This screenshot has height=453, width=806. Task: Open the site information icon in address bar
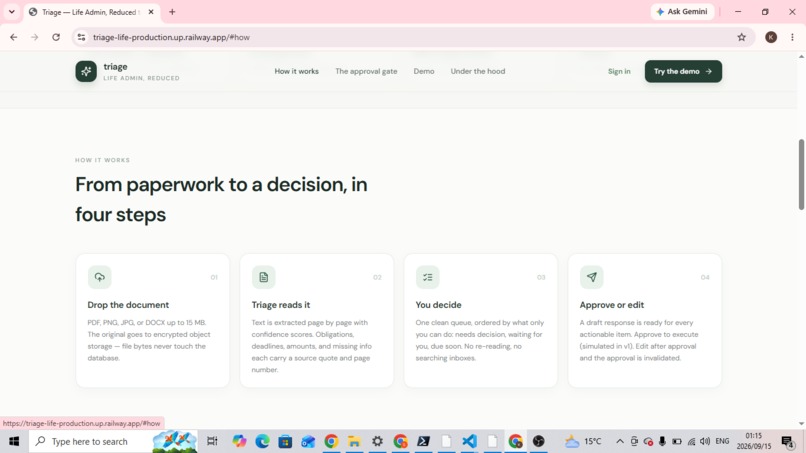[x=81, y=37]
